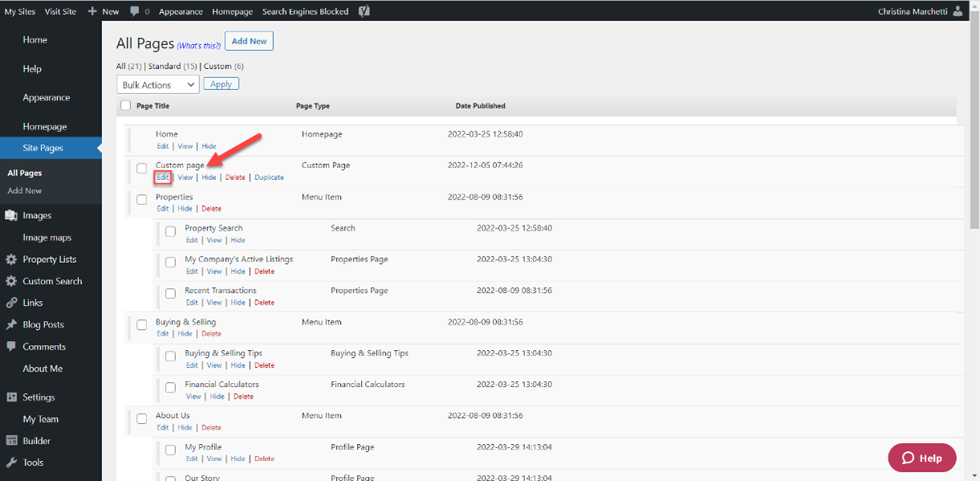Viewport: 980px width, 481px height.
Task: Check the About Us row checkbox
Action: pos(141,419)
